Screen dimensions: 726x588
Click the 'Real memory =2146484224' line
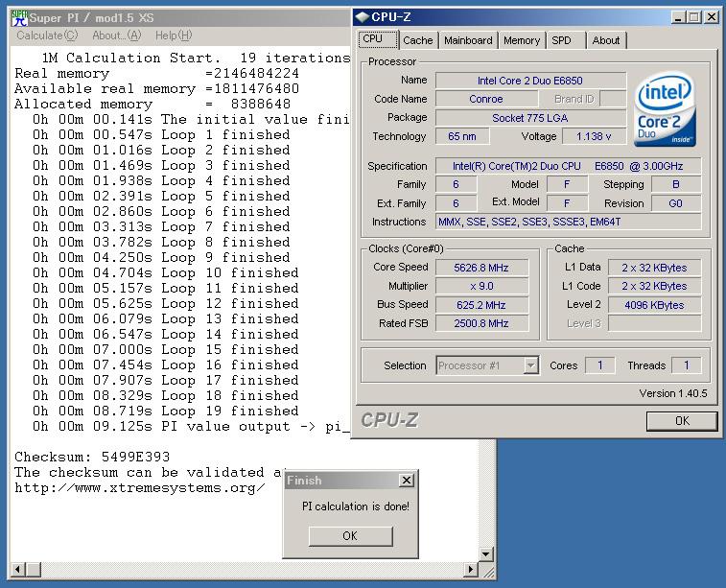click(156, 73)
